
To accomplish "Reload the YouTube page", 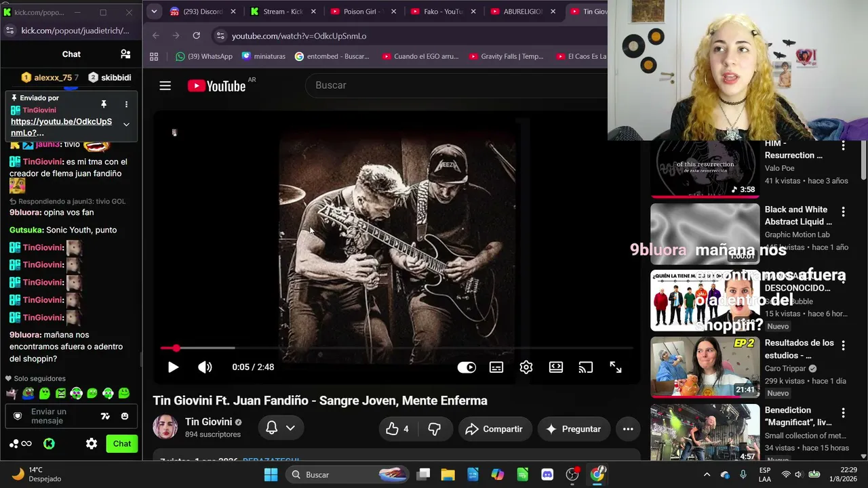I will tap(196, 36).
